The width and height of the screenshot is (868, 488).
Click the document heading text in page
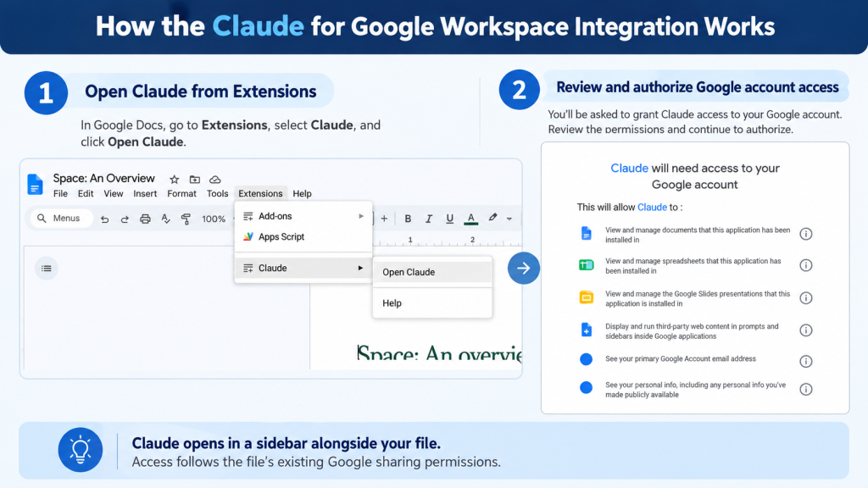coord(440,352)
